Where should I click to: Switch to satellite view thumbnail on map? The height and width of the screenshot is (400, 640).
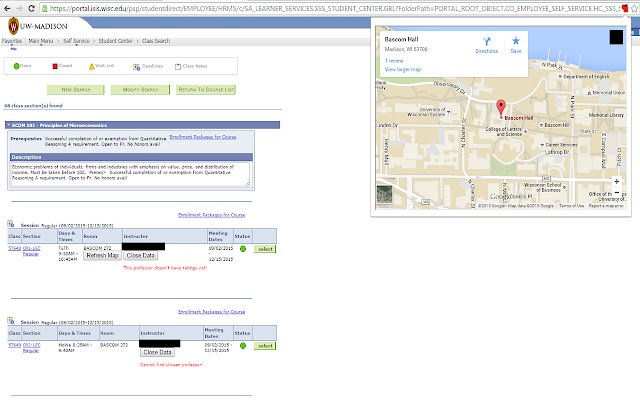click(384, 194)
